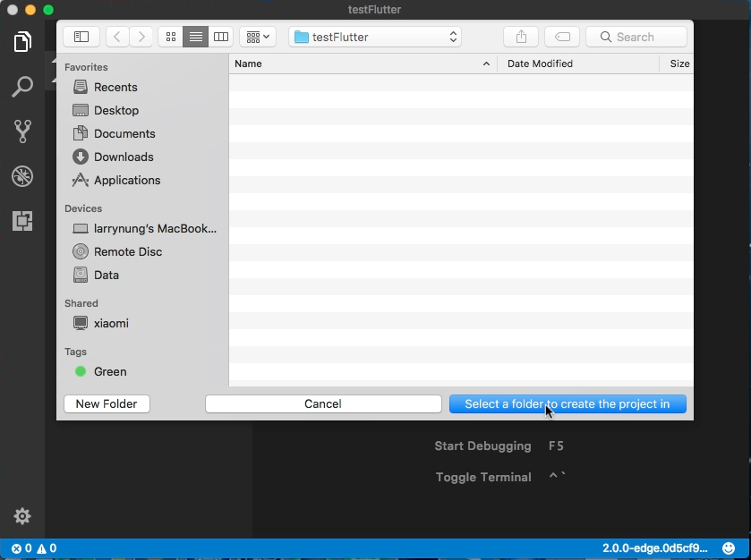
Task: Switch to icon view in file dialog
Action: pos(171,37)
